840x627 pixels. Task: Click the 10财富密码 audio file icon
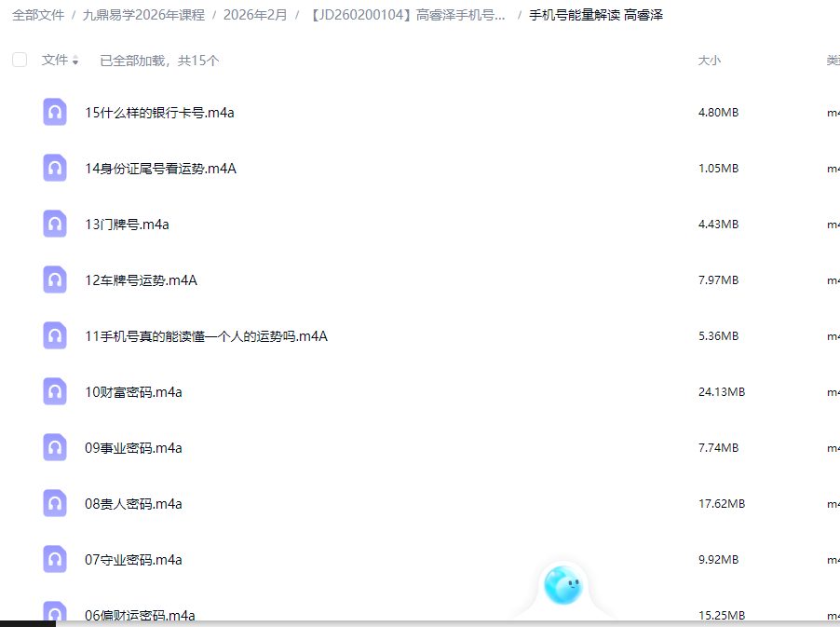pyautogui.click(x=55, y=391)
